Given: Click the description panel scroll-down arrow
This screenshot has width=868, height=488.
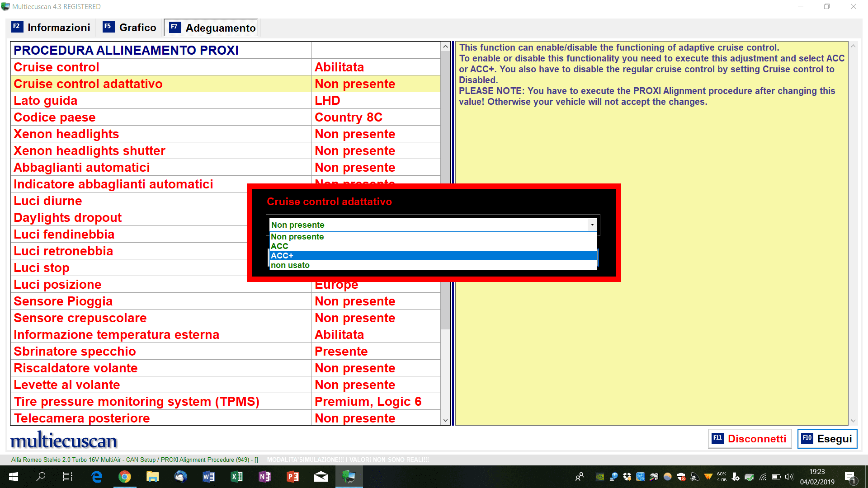Looking at the screenshot, I should click(854, 421).
